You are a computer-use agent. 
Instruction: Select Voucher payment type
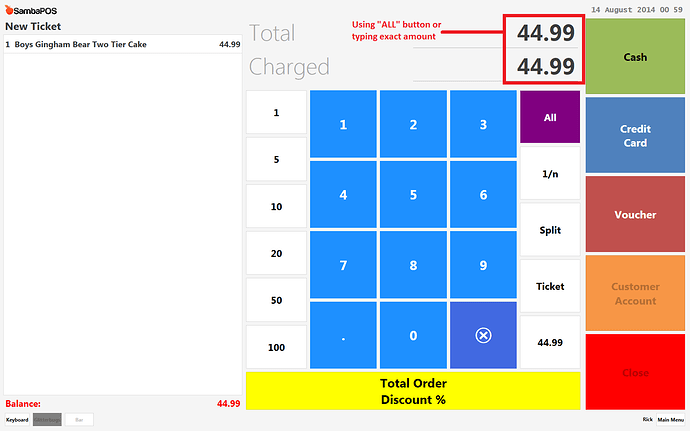pyautogui.click(x=635, y=214)
